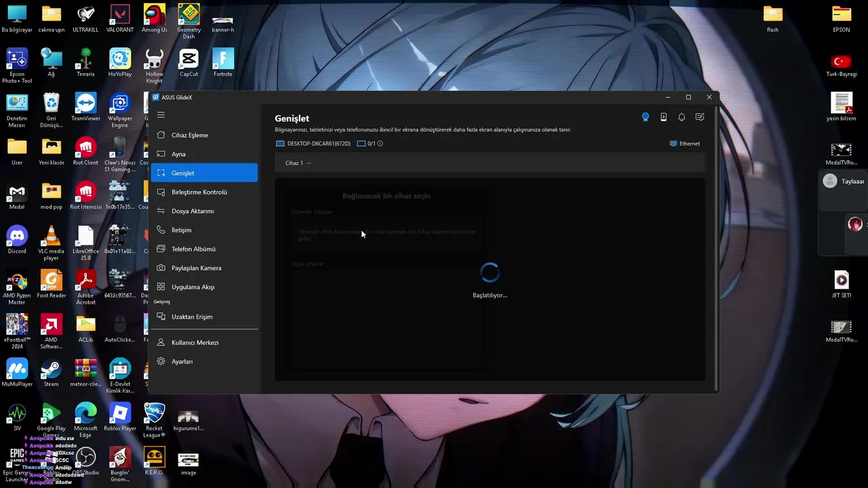Screen dimensions: 868x488
Task: Select the Geri Dönüşüm recycle bin
Action: coord(51,110)
